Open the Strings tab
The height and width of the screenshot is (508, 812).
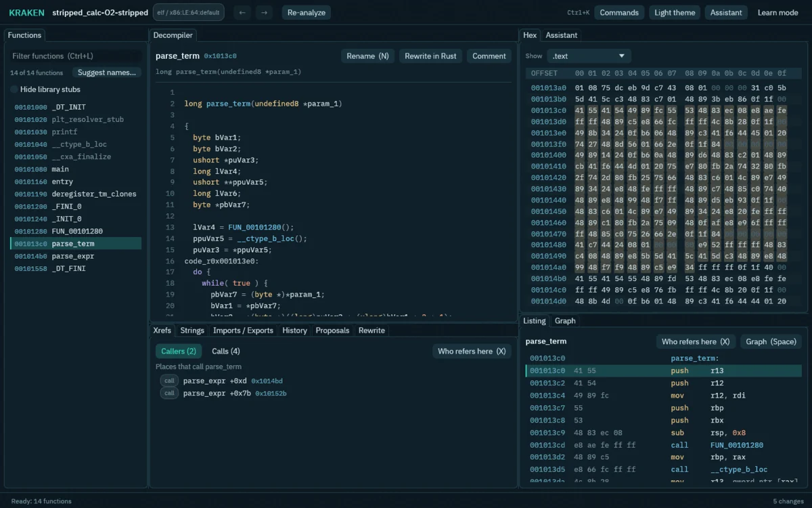click(x=192, y=331)
